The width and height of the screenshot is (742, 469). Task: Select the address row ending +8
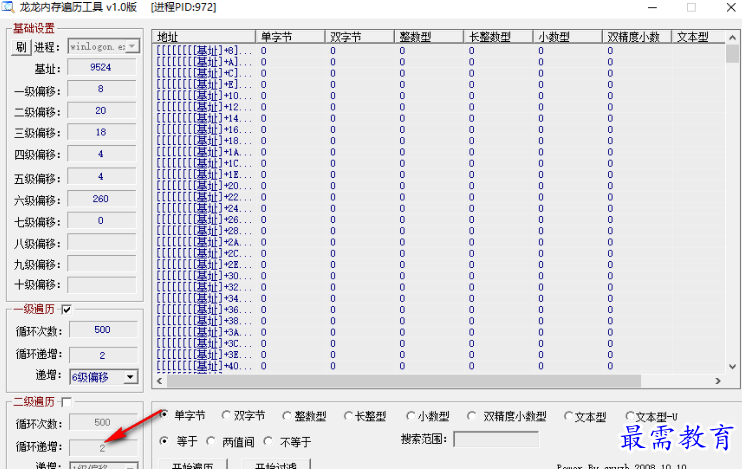204,51
